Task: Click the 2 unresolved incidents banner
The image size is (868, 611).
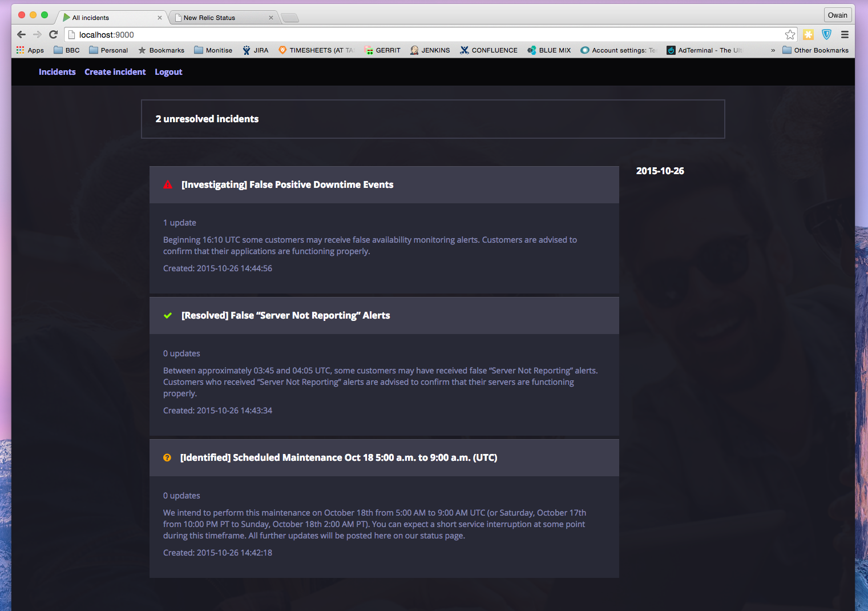Action: pyautogui.click(x=433, y=119)
